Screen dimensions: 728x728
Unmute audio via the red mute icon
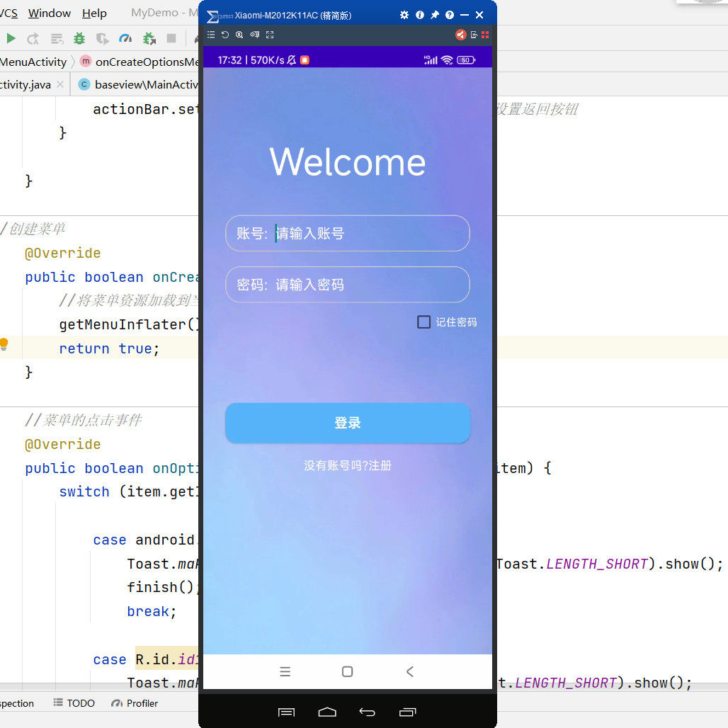pos(461,35)
